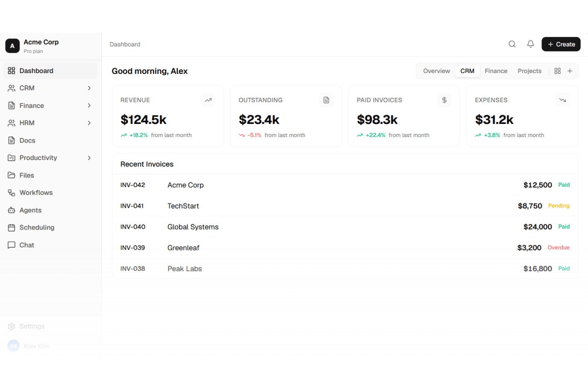Click the CRM people icon
Image resolution: width=588 pixels, height=392 pixels.
[x=12, y=88]
